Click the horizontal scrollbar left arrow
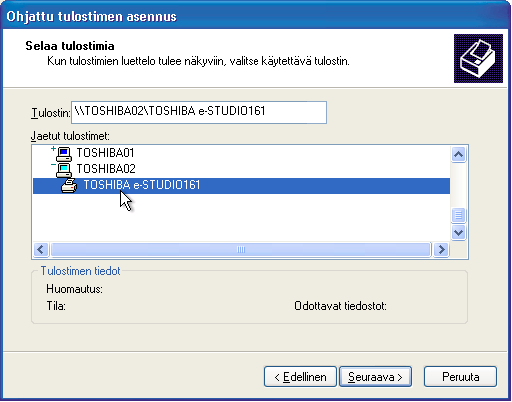This screenshot has height=402, width=512. [x=41, y=249]
